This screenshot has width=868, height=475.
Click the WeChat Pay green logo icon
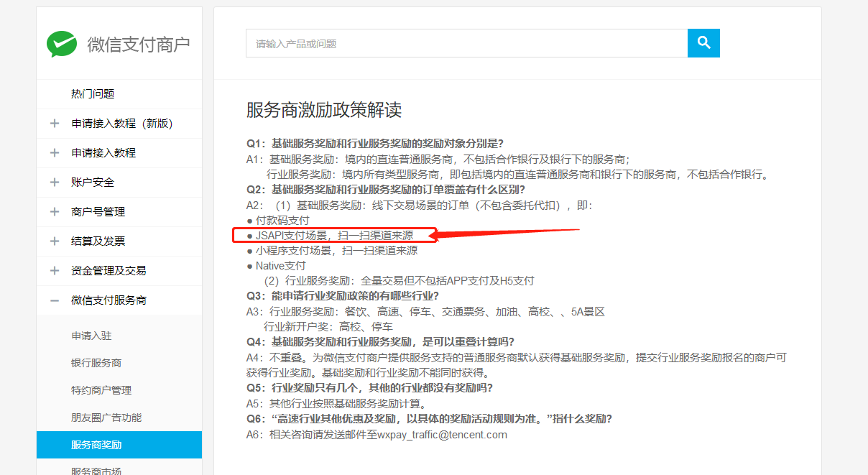tap(62, 44)
